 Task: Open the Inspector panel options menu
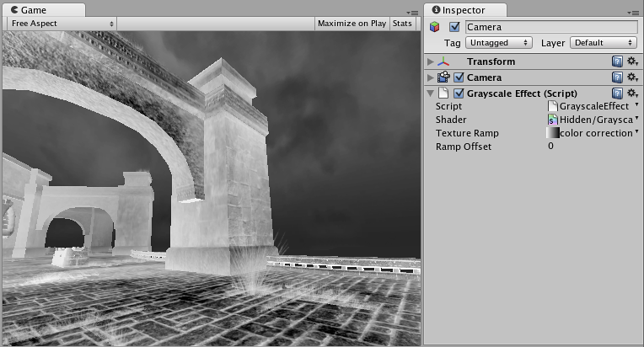[x=633, y=13]
